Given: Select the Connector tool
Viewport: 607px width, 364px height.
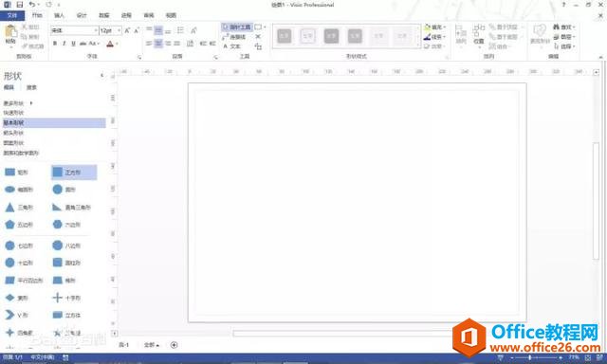Looking at the screenshot, I should pyautogui.click(x=234, y=37).
